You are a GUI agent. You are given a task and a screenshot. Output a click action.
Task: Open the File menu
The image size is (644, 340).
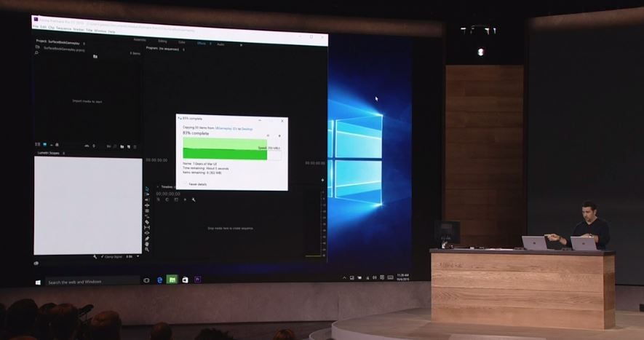tap(36, 26)
